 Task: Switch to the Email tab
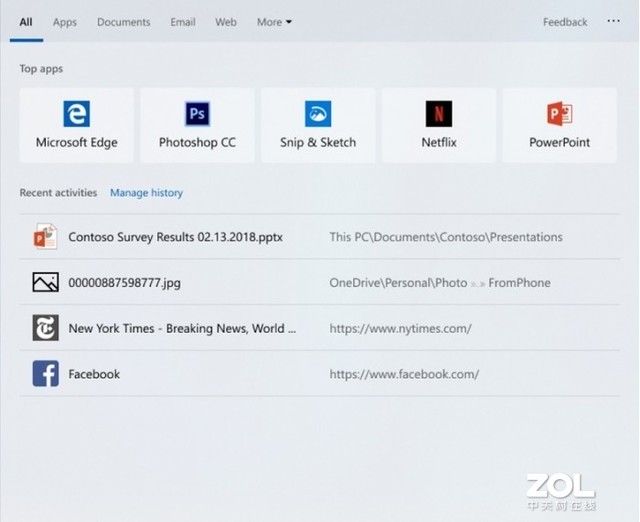183,22
